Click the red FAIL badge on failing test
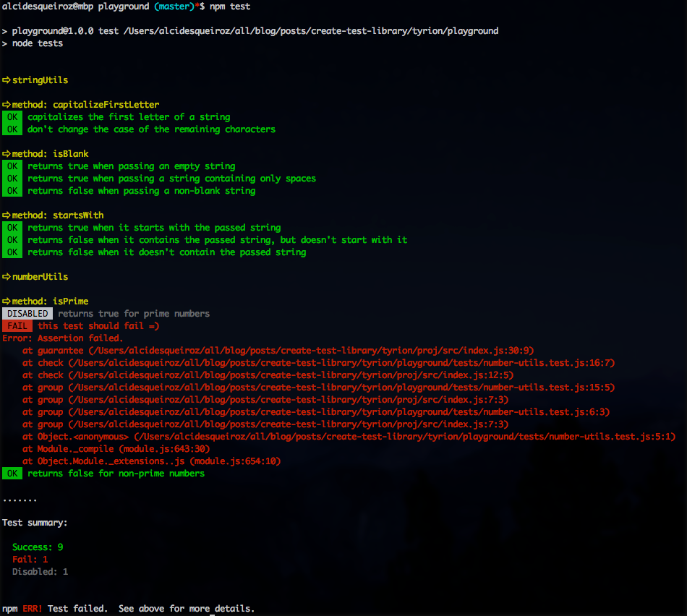687x616 pixels. (x=17, y=325)
